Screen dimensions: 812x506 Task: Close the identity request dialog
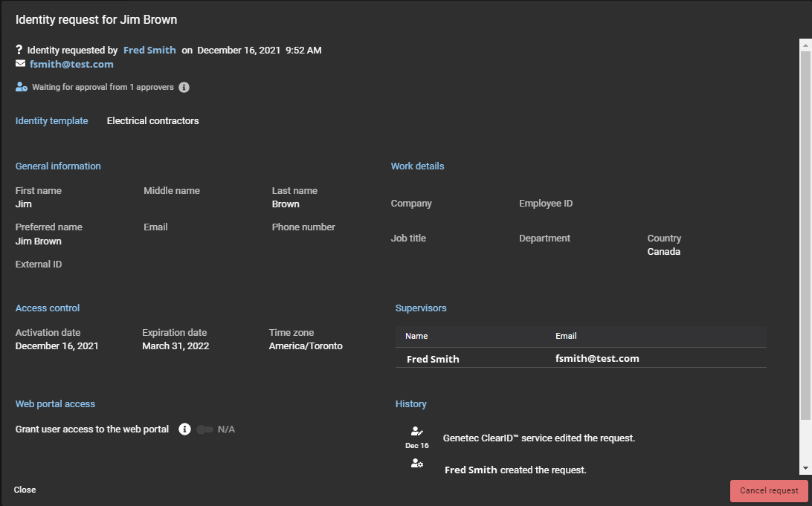[25, 490]
